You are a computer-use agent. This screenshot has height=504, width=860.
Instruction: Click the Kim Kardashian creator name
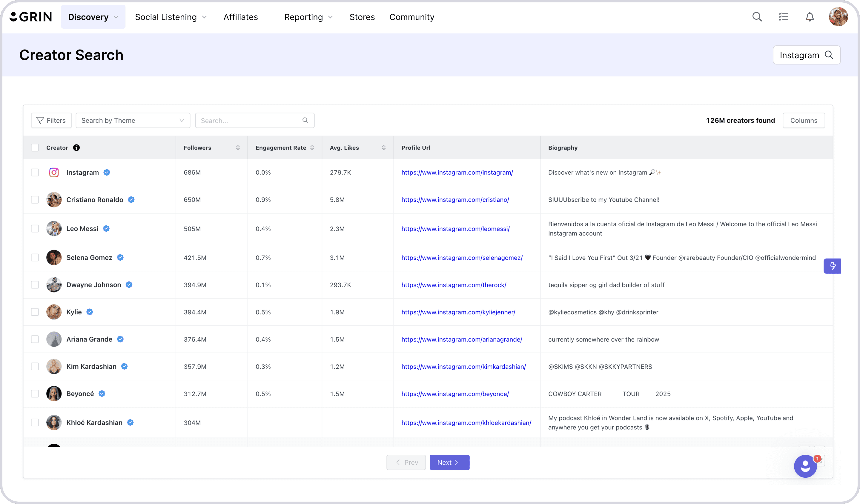point(91,366)
